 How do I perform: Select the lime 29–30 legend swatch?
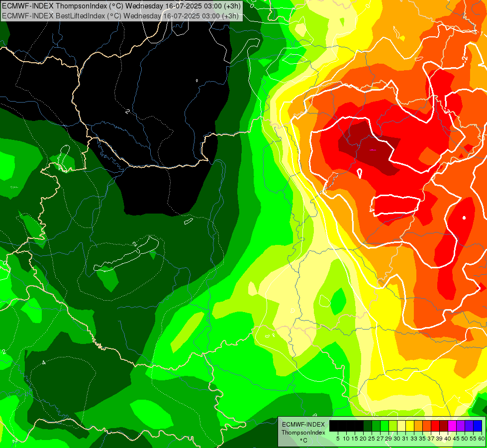point(393,426)
